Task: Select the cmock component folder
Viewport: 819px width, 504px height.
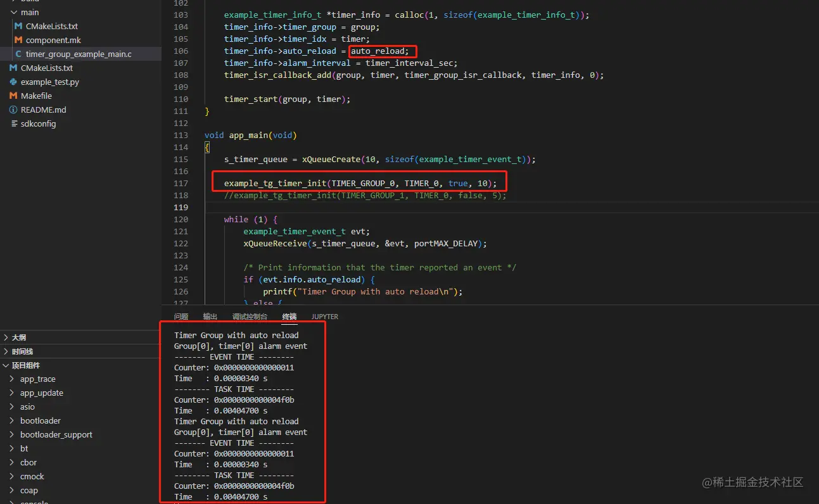Action: click(x=32, y=477)
